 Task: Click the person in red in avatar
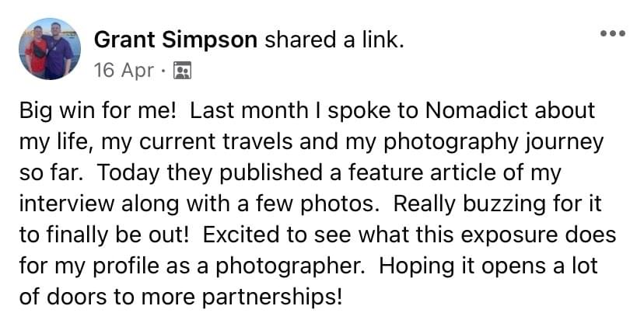(x=37, y=54)
